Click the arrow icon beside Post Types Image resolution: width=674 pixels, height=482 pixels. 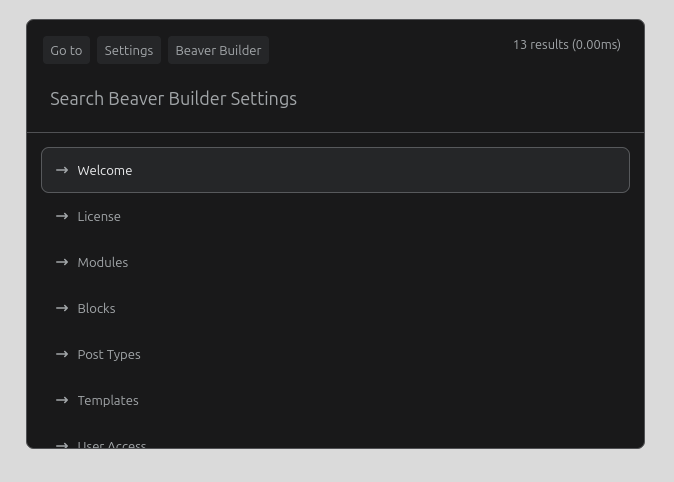coord(62,354)
